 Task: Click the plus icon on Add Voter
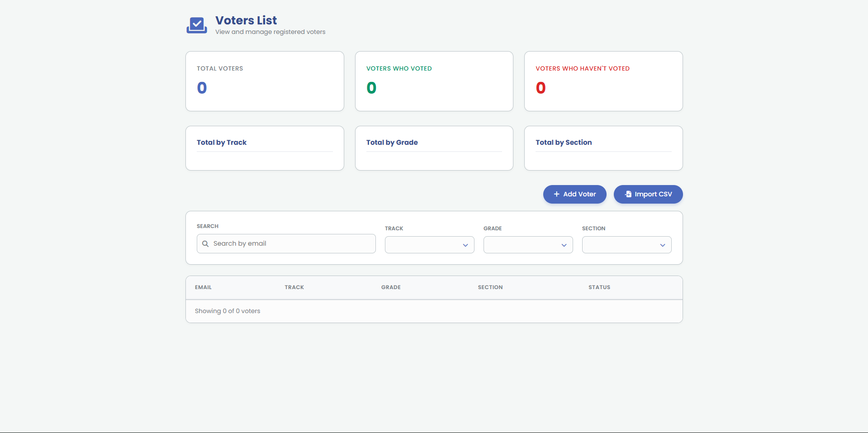point(556,194)
